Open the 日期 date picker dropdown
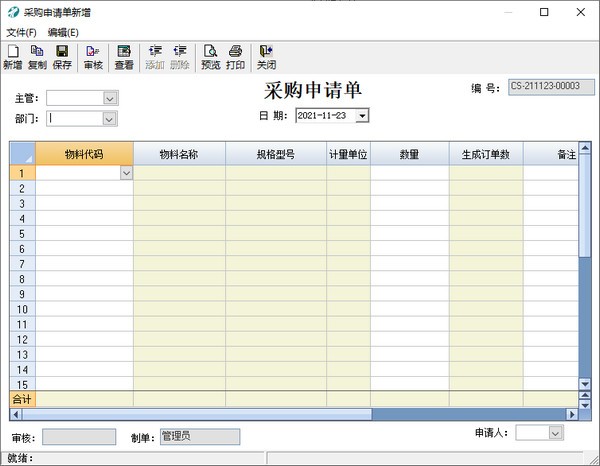600x466 pixels. (362, 116)
